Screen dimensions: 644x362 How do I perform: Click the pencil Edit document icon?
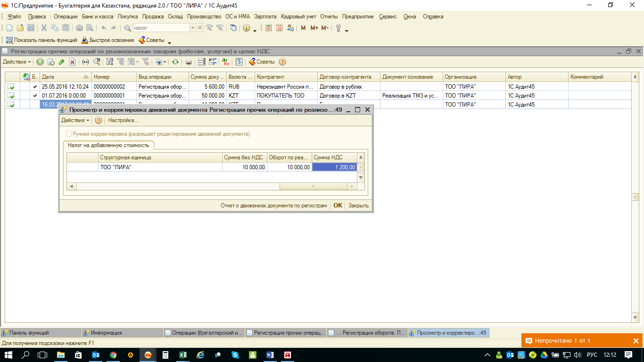(62, 62)
